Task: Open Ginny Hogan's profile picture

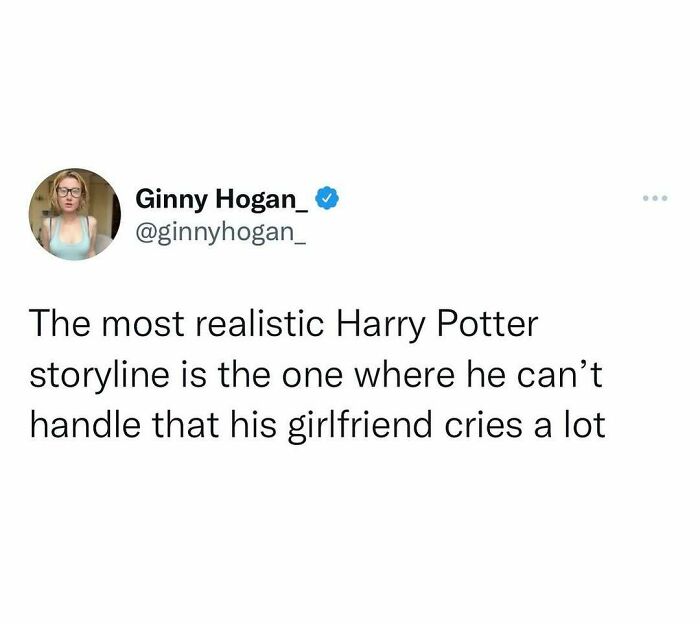Action: (x=75, y=214)
